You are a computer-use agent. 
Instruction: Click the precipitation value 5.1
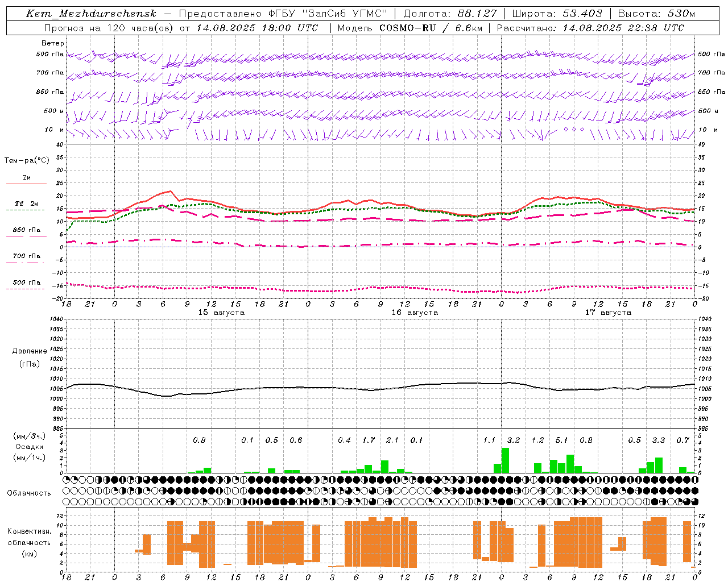click(562, 440)
